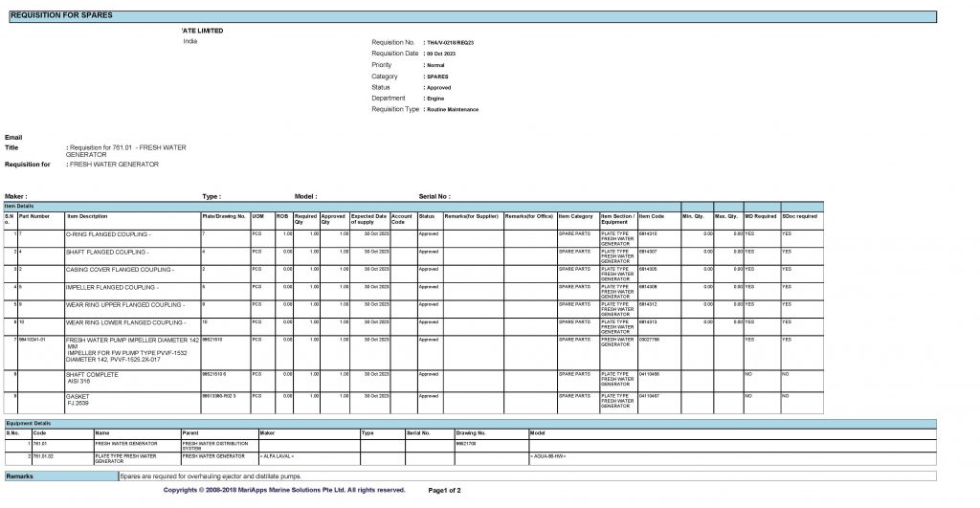Click the 'Page1 of 2' page indicator

click(445, 490)
